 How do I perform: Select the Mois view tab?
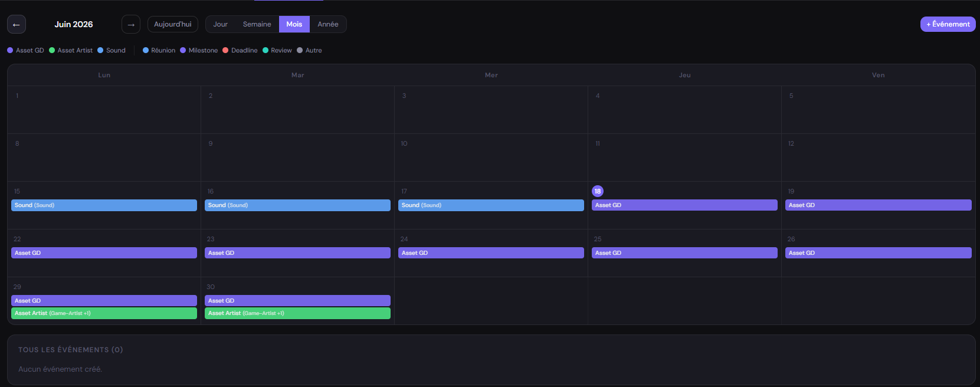(x=294, y=24)
